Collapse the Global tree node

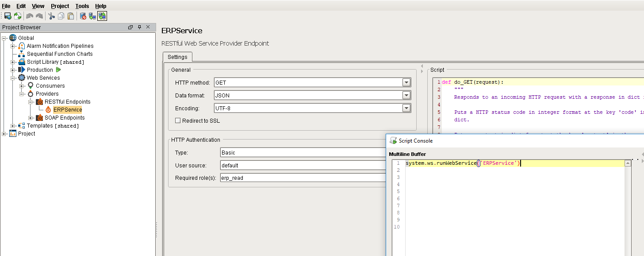[x=4, y=38]
